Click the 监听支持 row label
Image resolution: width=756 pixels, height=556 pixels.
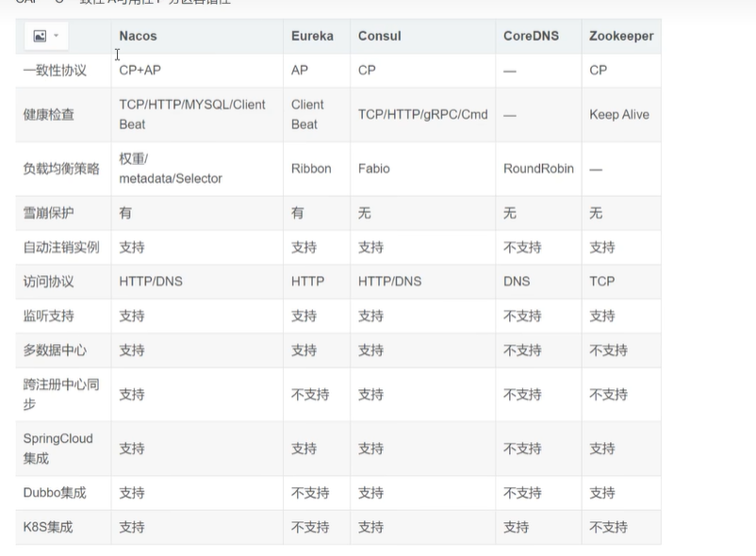tap(49, 316)
